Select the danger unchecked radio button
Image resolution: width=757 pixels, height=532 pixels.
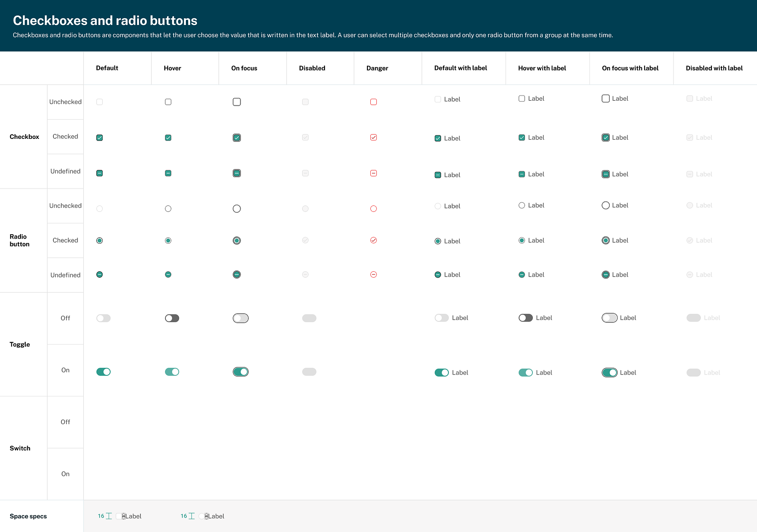(373, 208)
